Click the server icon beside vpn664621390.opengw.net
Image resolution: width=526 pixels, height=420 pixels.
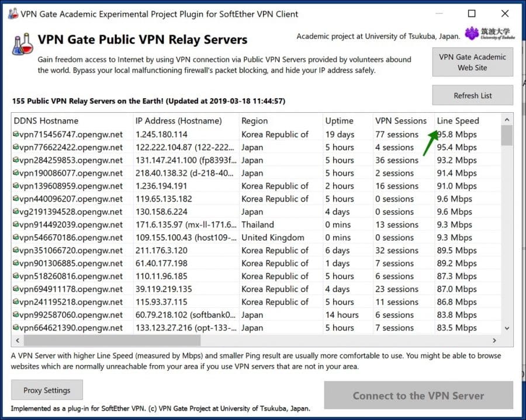click(x=16, y=327)
